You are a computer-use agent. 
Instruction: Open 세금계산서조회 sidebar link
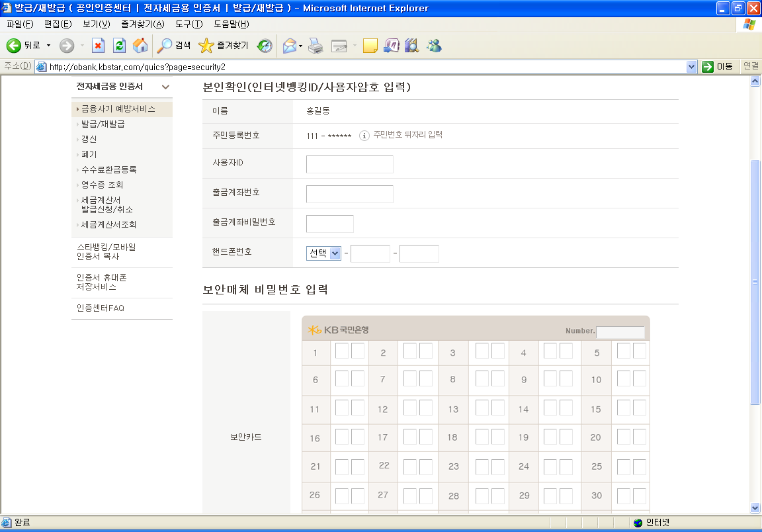tap(109, 225)
